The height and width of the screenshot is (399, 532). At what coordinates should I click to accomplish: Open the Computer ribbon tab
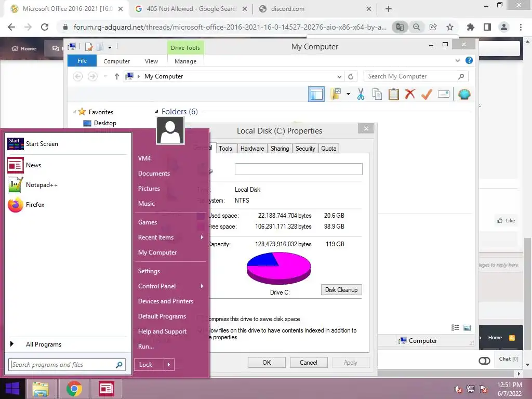click(x=117, y=61)
